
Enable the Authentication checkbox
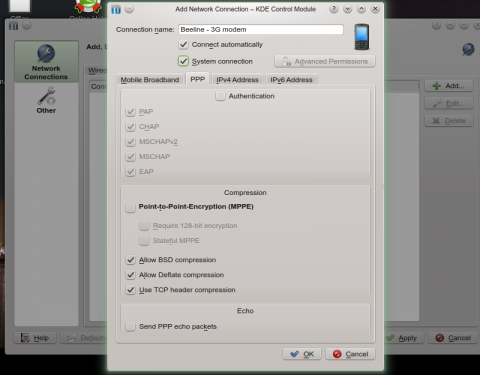coord(220,96)
